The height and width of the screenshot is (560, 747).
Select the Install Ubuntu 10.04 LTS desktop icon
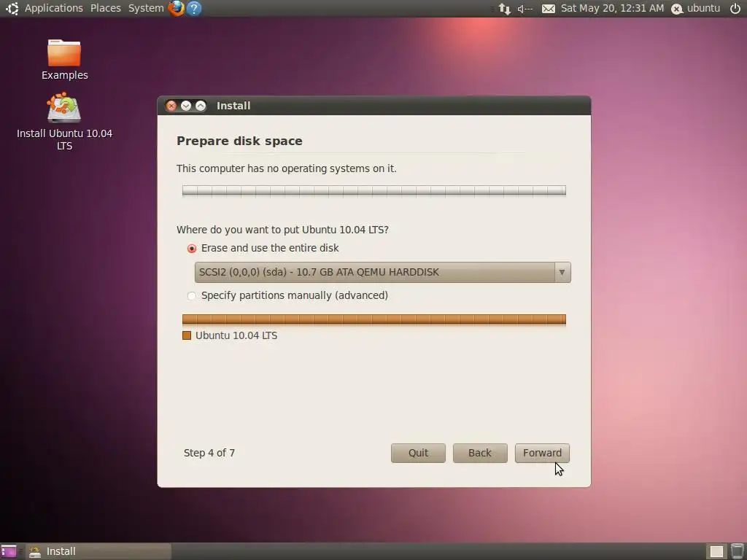tap(64, 122)
